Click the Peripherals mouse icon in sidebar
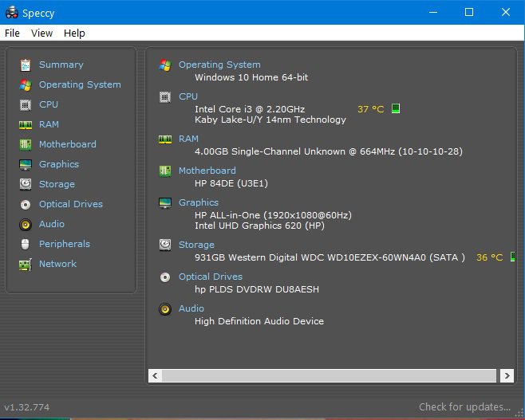Viewport: 525px width, 420px height. (x=25, y=244)
